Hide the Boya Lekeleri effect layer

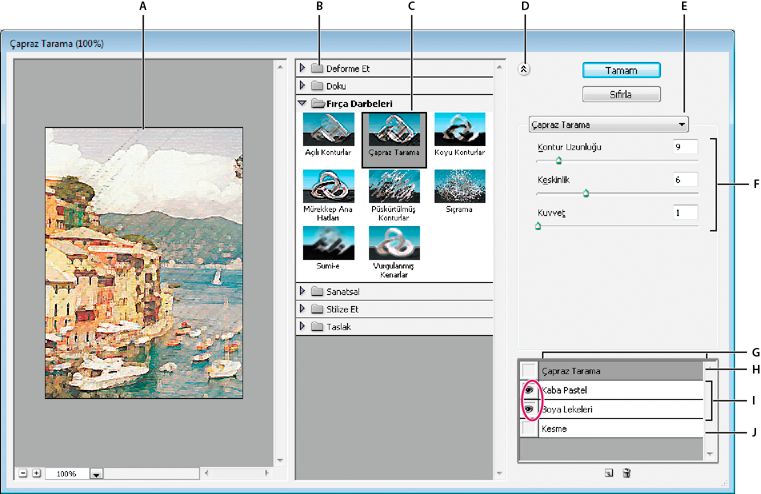coord(529,409)
